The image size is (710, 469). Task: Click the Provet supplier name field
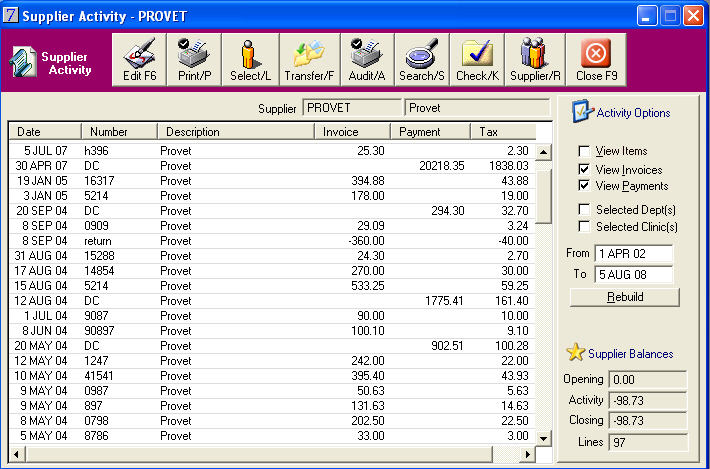point(477,108)
